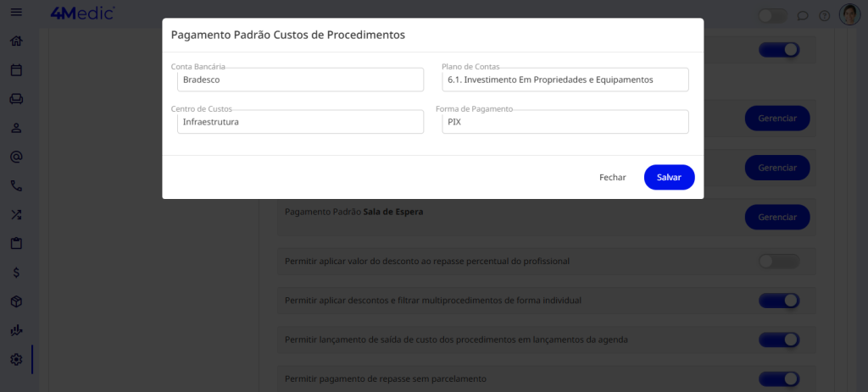Screen dimensions: 868x392
Task: Open the hamburger menu icon
Action: click(x=16, y=13)
